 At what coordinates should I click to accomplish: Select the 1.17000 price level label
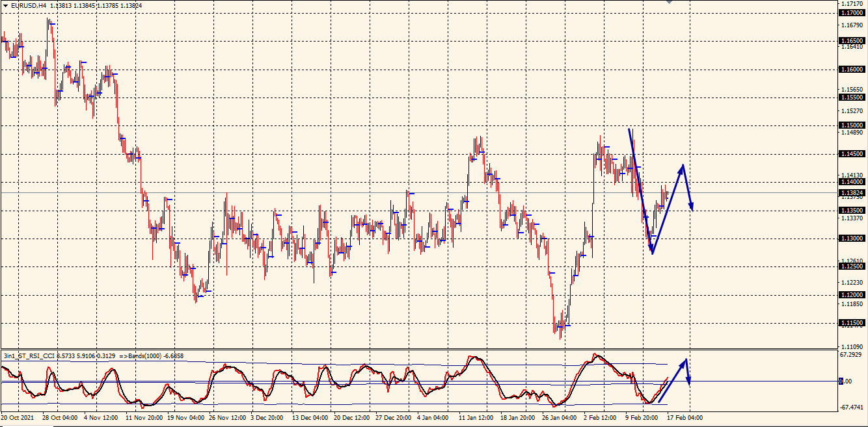(x=852, y=13)
